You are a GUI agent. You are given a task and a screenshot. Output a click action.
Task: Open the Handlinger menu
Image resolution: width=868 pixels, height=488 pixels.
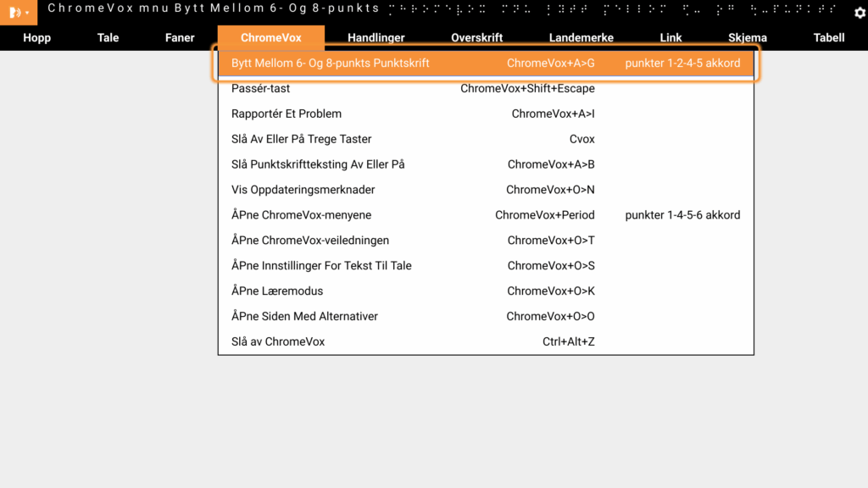point(376,37)
